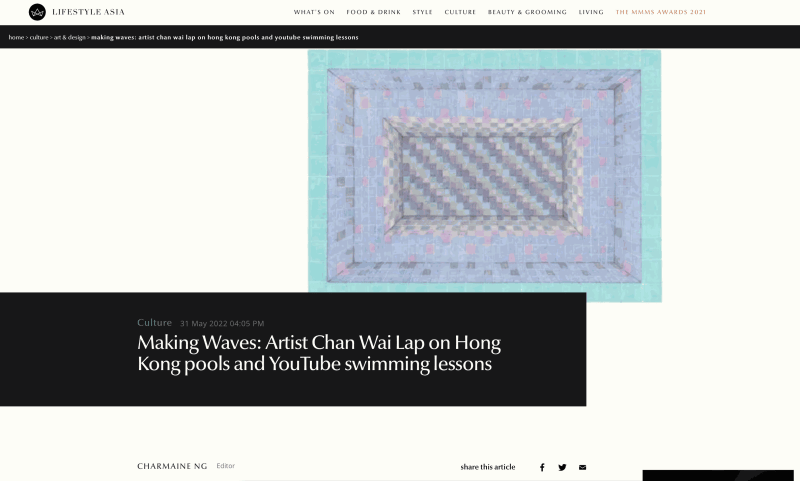
Task: Go to art & design breadcrumb
Action: pos(70,37)
